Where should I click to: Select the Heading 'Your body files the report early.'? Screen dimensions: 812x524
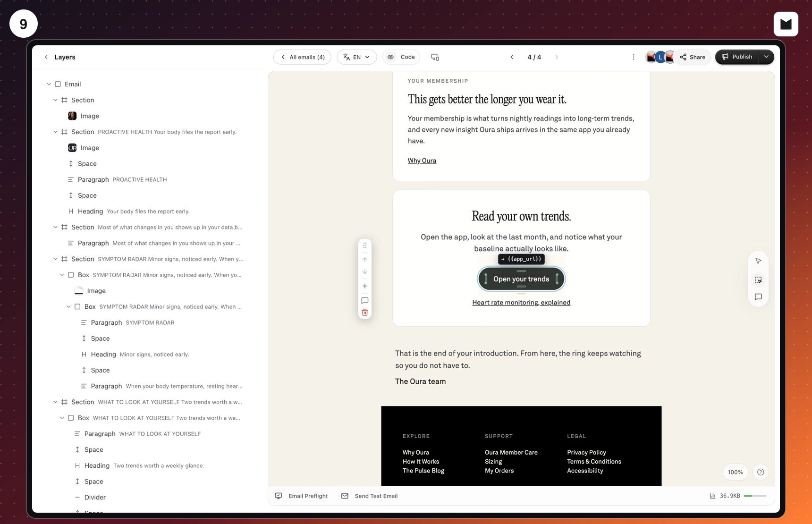click(x=129, y=211)
